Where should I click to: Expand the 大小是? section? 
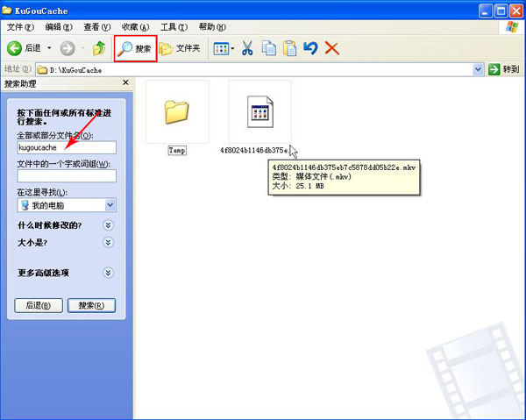(x=108, y=242)
